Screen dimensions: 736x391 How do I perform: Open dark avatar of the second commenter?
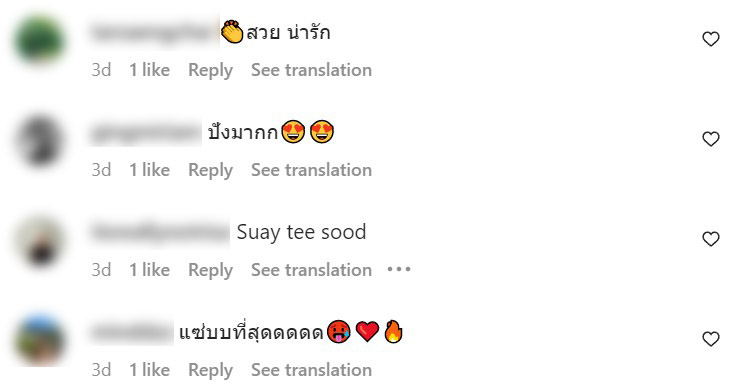[x=40, y=140]
